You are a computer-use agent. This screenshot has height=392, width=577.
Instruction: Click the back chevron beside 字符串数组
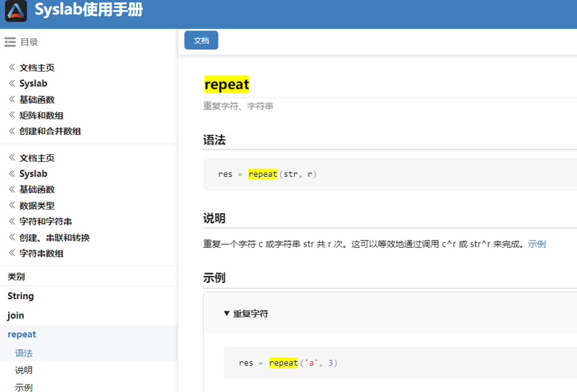coord(12,253)
